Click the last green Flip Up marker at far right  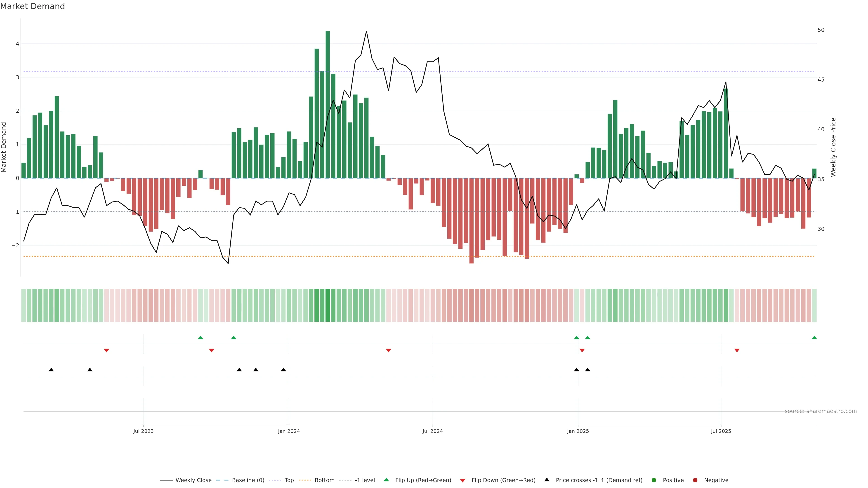(x=814, y=338)
